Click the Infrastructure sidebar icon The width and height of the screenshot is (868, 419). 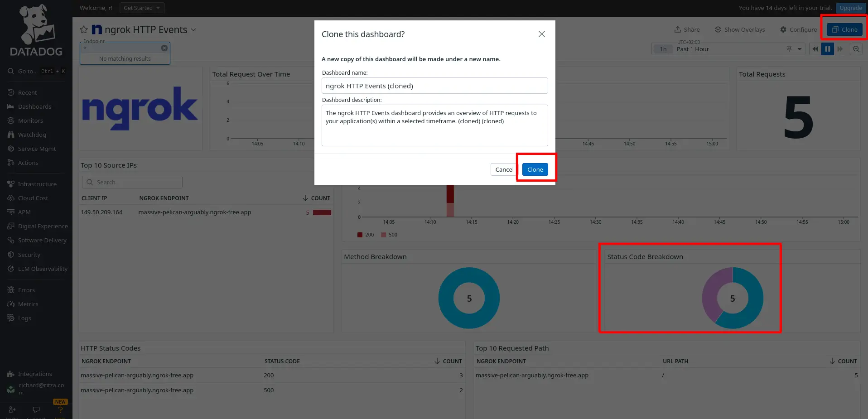(x=11, y=184)
